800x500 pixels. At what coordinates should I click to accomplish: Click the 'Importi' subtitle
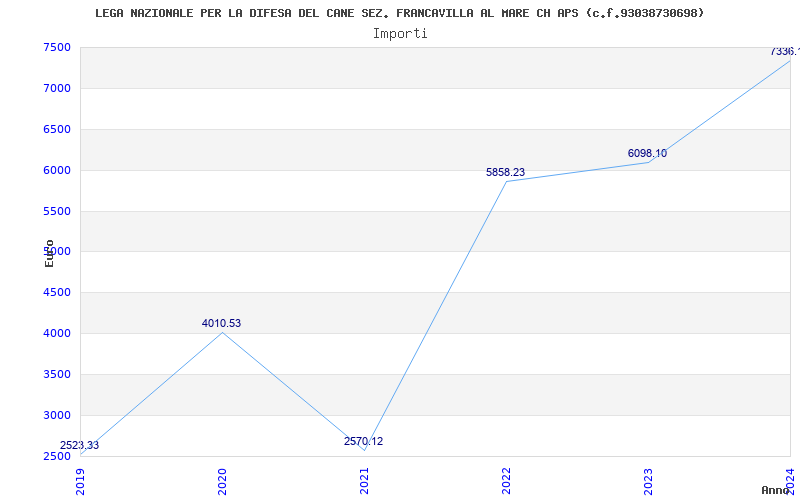400,34
